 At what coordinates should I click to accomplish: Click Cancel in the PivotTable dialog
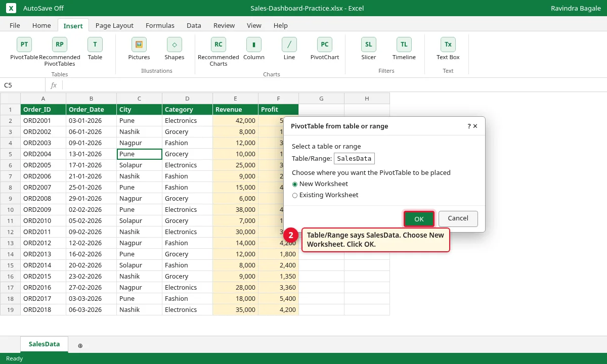point(458,218)
